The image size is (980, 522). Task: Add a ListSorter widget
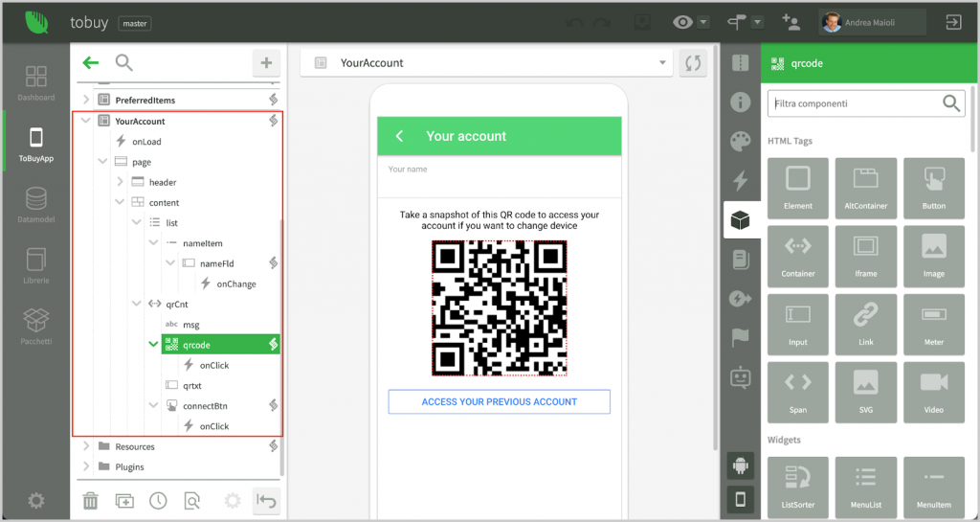click(798, 487)
